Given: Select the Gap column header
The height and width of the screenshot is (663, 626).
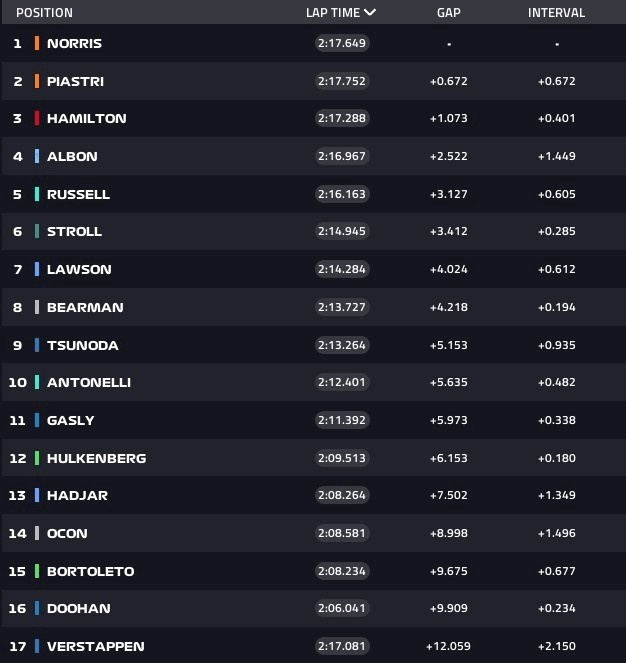Looking at the screenshot, I should (x=449, y=13).
